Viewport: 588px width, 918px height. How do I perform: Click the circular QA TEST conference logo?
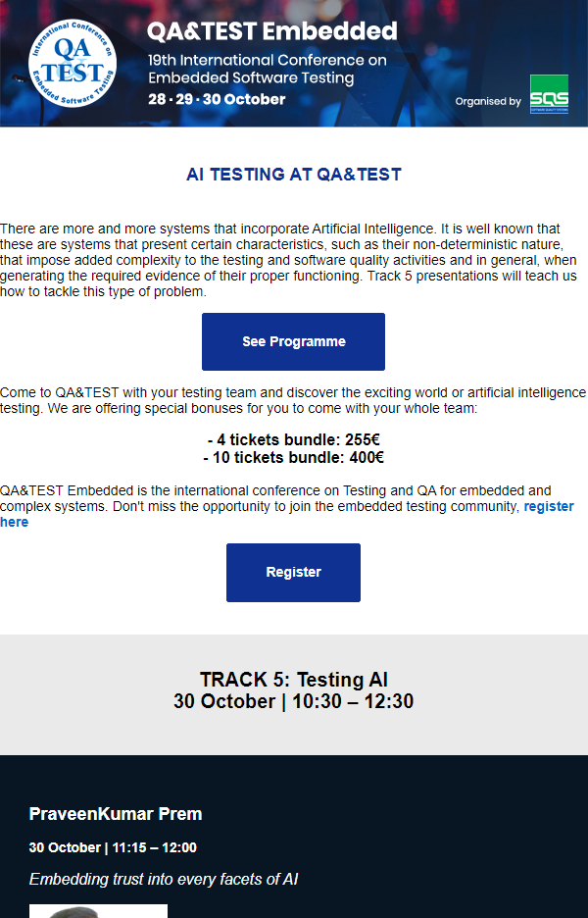click(72, 63)
